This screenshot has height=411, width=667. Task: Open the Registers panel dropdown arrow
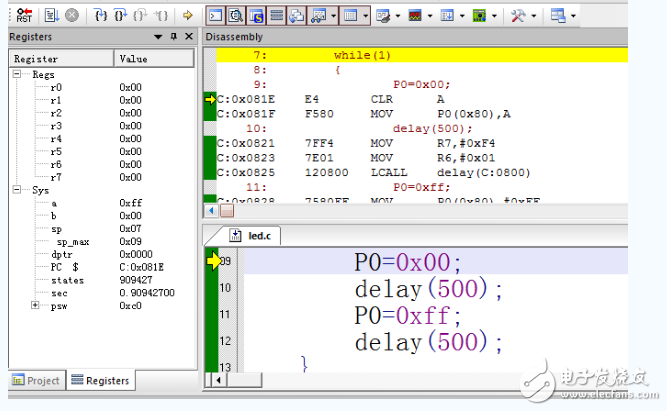pos(159,37)
